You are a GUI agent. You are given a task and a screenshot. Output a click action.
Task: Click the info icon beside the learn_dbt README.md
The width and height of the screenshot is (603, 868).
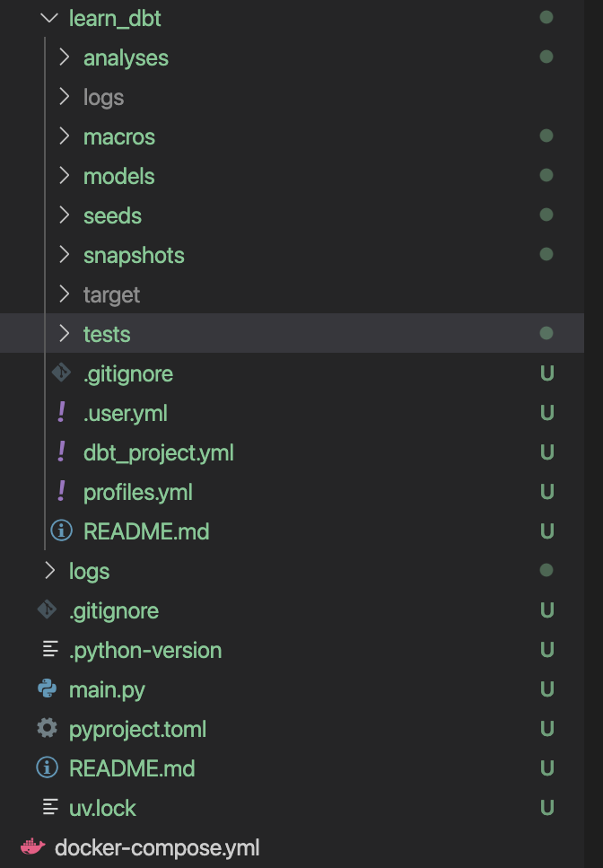pos(61,530)
